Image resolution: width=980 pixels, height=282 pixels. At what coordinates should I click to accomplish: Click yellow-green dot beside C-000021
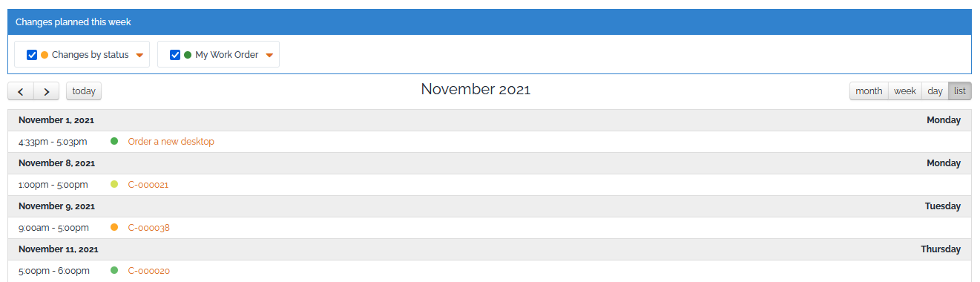pos(114,184)
